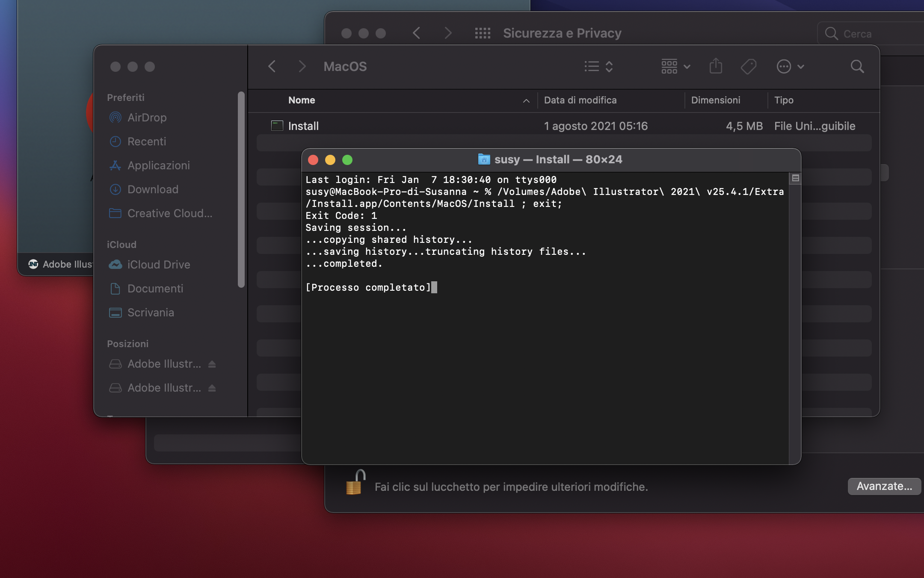Open iCloud Drive in Finder sidebar
This screenshot has height=578, width=924.
158,265
